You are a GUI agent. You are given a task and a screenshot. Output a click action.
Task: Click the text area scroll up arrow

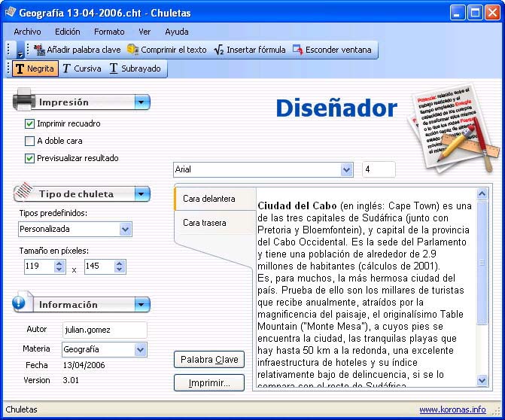coord(482,194)
